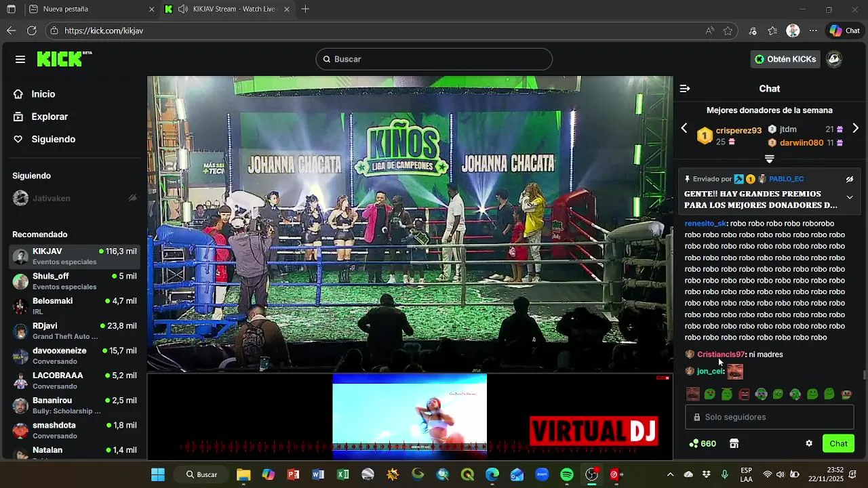Pick the mustache face emote
The height and width of the screenshot is (488, 868).
click(x=692, y=394)
